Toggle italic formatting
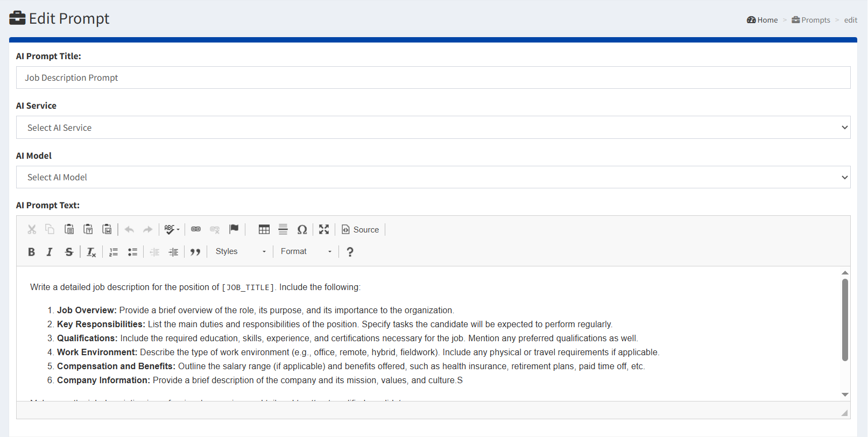This screenshot has width=868, height=437. (x=50, y=252)
